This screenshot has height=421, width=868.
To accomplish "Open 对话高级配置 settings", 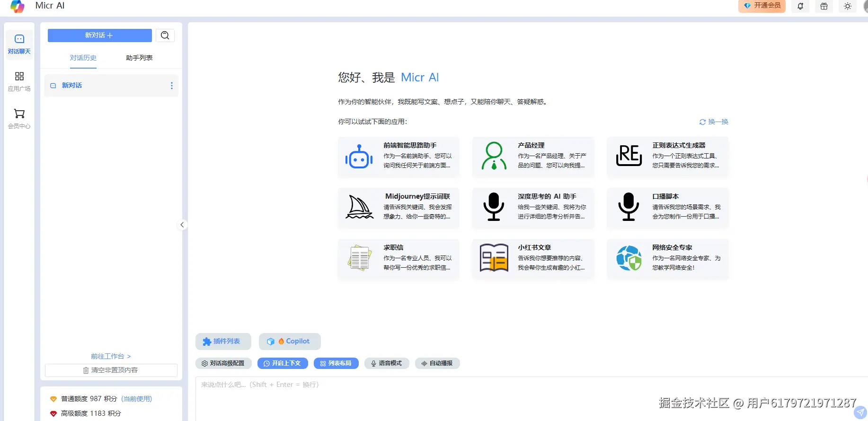I will click(223, 363).
